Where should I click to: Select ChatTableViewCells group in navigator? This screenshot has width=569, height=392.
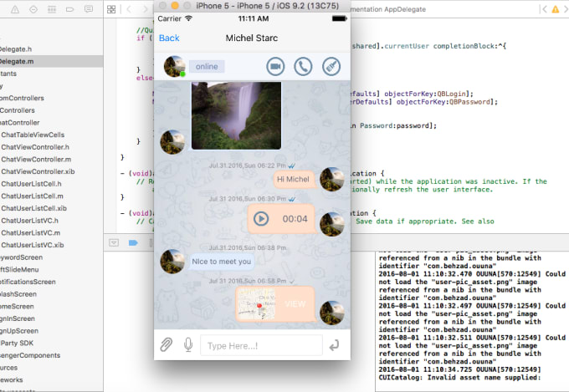tap(33, 135)
